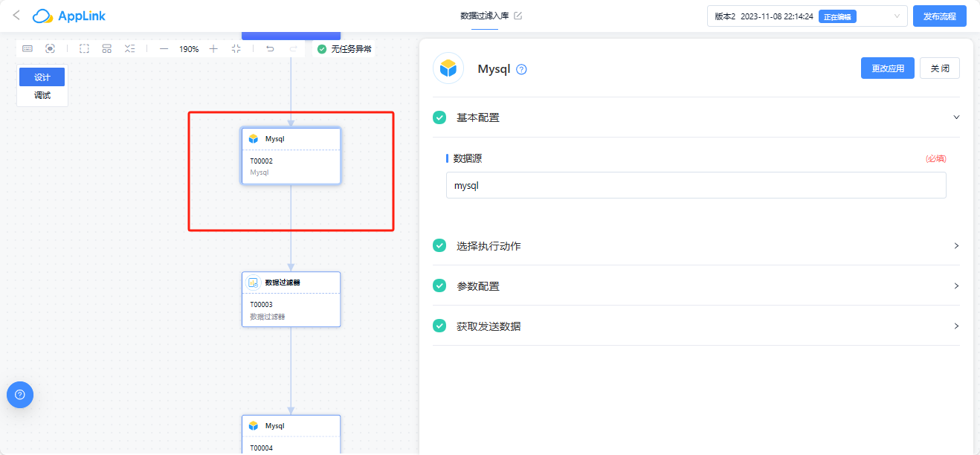Select the 数据过滤器 node T00003
This screenshot has width=980, height=455.
tap(291, 300)
